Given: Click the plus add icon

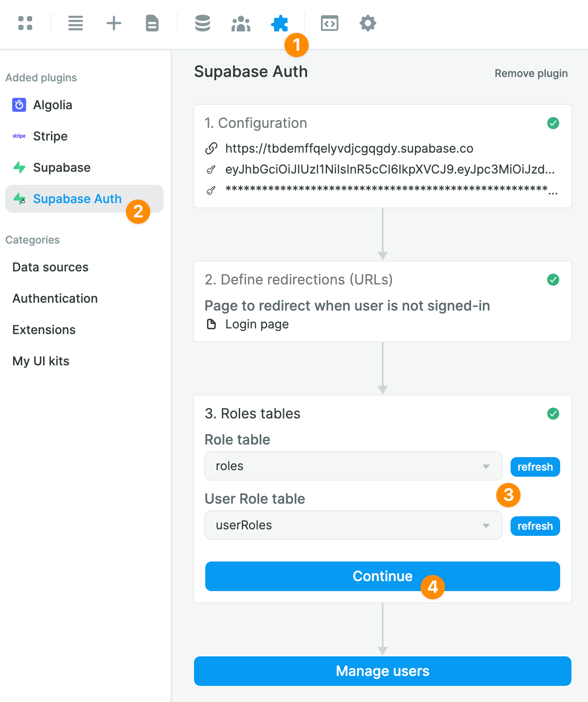Looking at the screenshot, I should [x=114, y=23].
